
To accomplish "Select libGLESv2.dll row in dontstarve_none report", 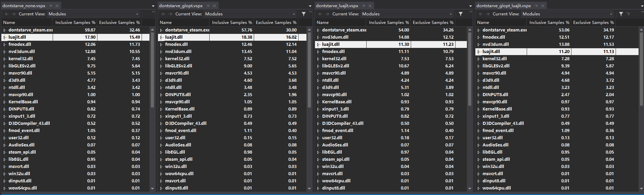I will click(x=75, y=66).
